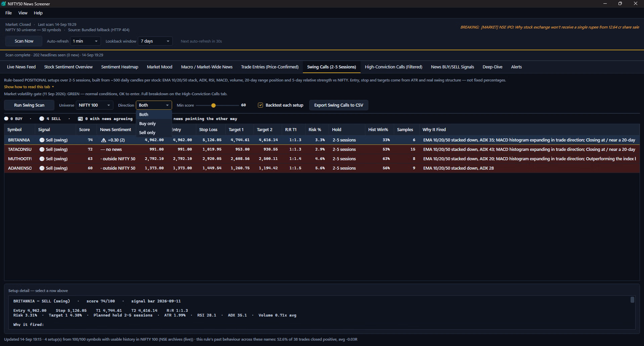Sort by the Stop Loss column header
The image size is (644, 346).
211,130
